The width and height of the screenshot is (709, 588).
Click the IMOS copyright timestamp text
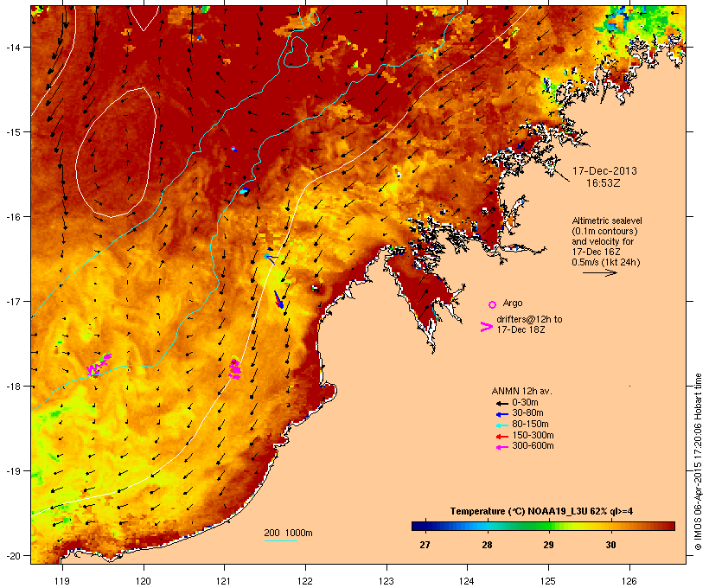pos(698,462)
